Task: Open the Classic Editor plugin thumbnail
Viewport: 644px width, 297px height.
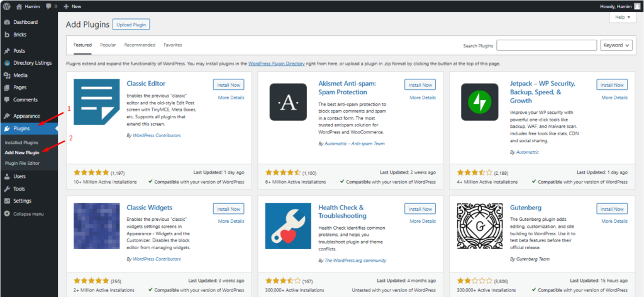Action: [96, 102]
